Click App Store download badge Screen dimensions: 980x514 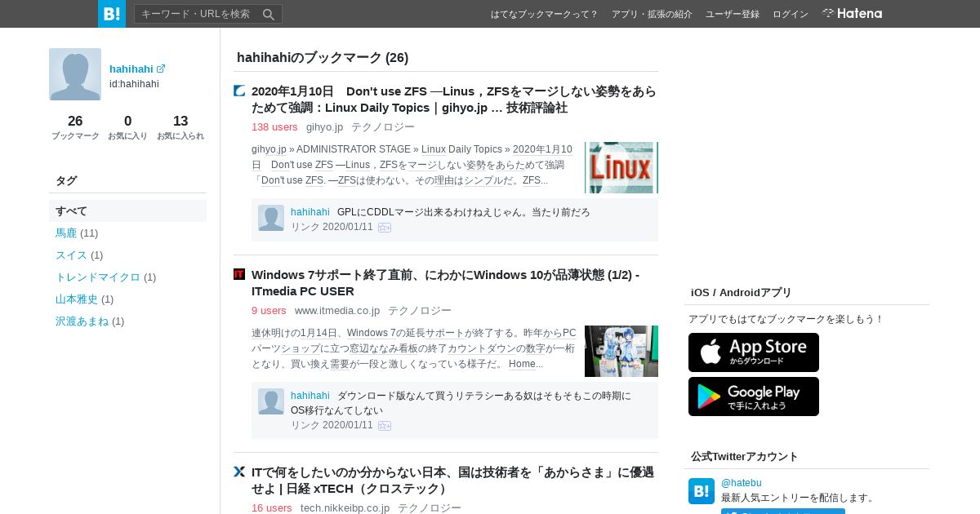pyautogui.click(x=754, y=352)
